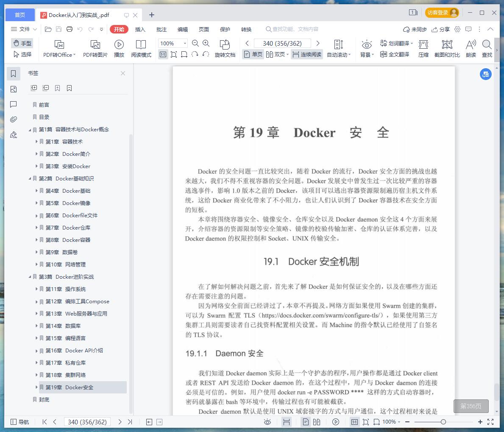Open the thumbnails panel in the sidebar

click(x=14, y=89)
